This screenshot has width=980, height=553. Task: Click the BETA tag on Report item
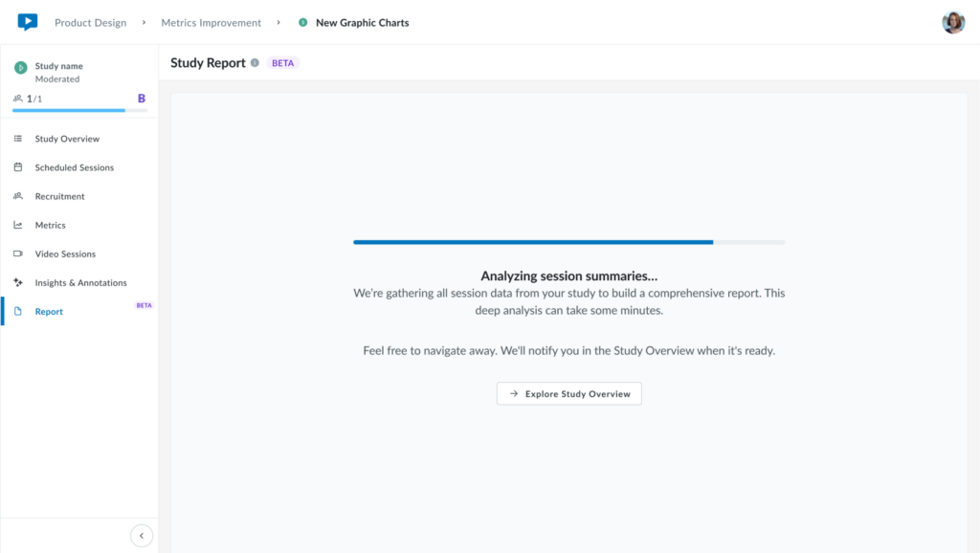[x=145, y=305]
